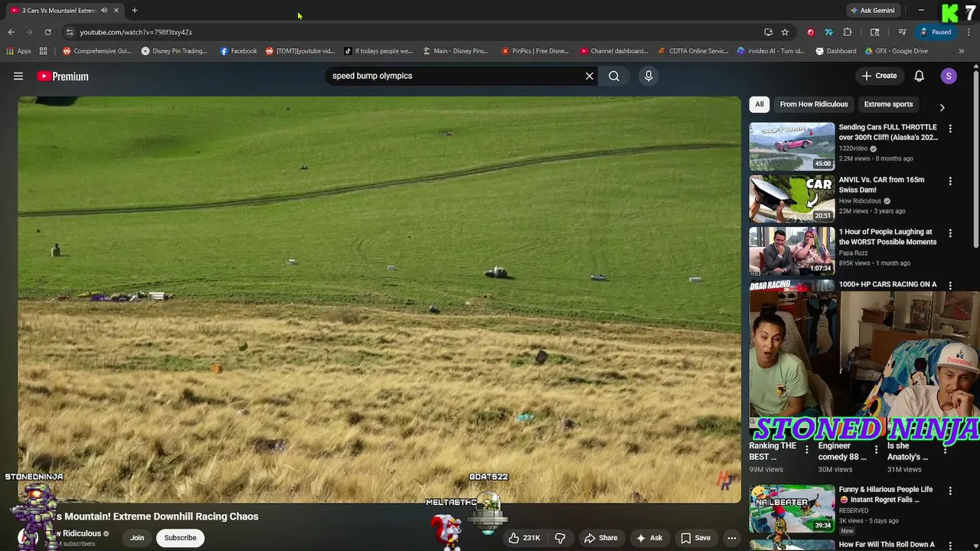Open the blue 7 extension icon
This screenshot has height=551, width=980.
(x=828, y=32)
